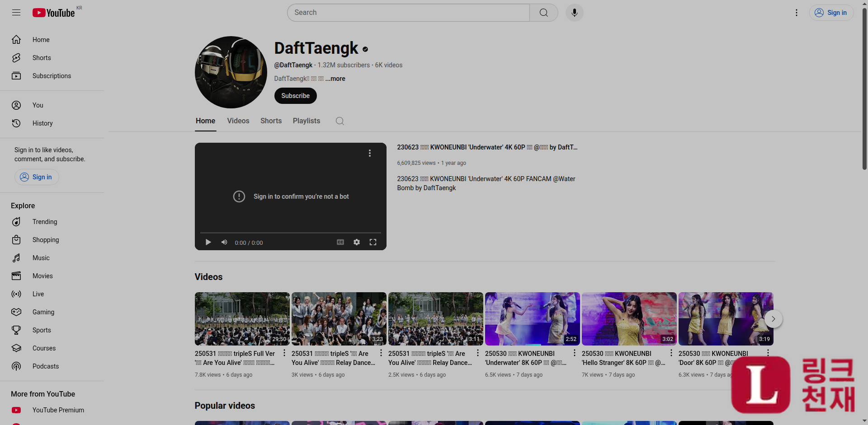Open YouTube Premium link
Image resolution: width=868 pixels, height=425 pixels.
click(x=52, y=410)
